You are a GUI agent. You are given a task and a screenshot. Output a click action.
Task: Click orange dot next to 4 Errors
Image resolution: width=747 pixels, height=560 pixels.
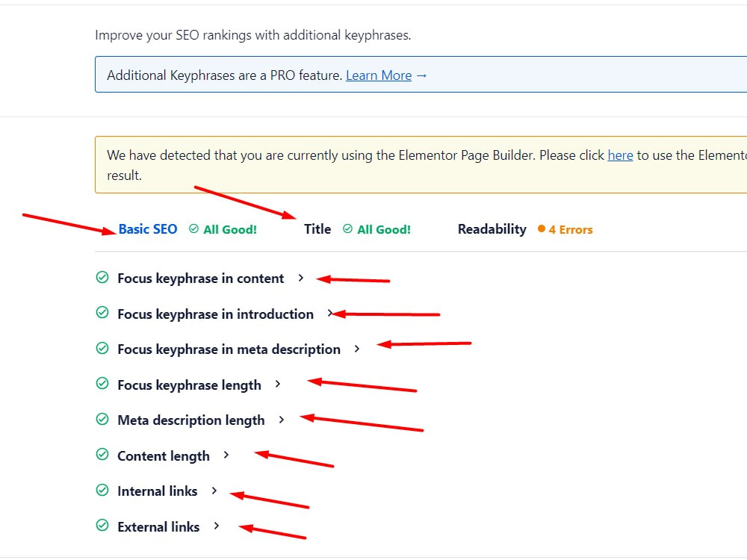pyautogui.click(x=541, y=229)
